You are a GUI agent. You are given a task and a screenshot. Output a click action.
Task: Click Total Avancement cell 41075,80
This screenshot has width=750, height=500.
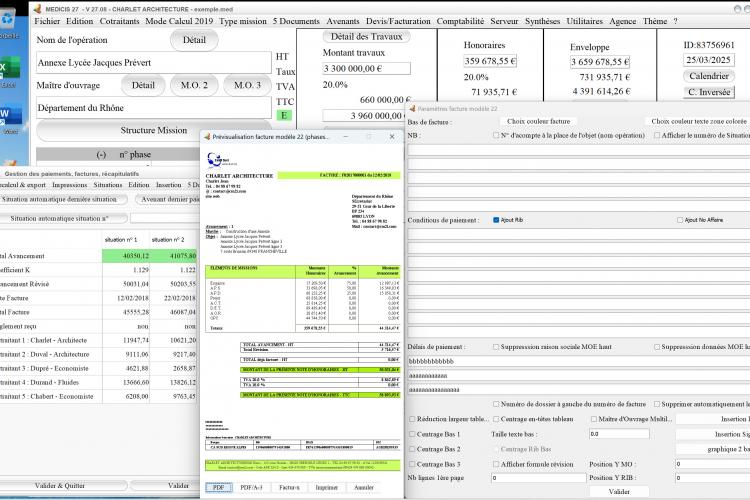pos(174,256)
